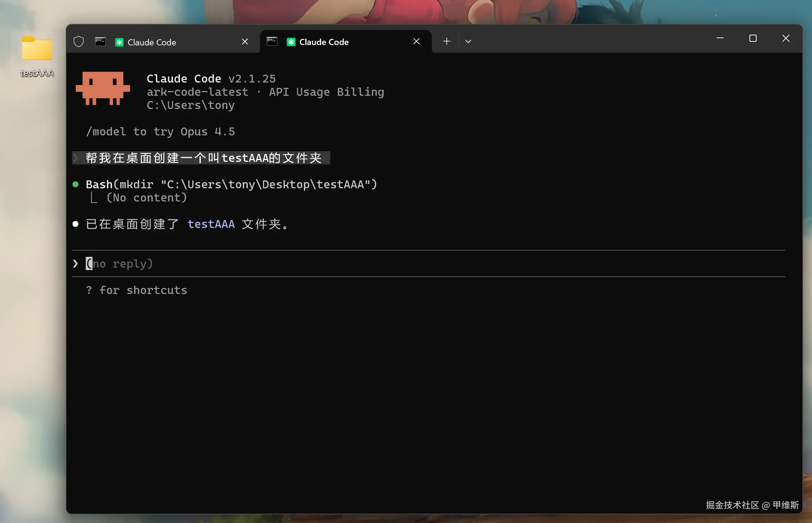This screenshot has height=523, width=812.
Task: Click the admin shield icon in title bar
Action: (79, 42)
